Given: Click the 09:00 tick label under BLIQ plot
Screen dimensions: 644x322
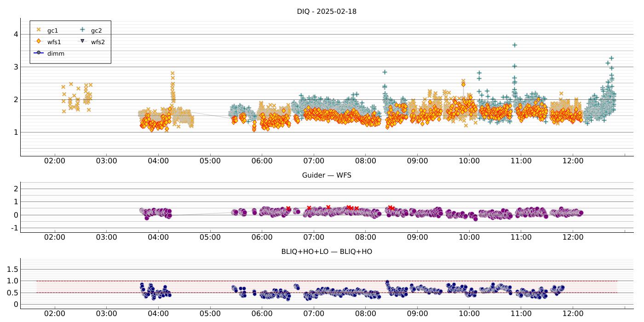Looking at the screenshot, I should pos(417,314).
